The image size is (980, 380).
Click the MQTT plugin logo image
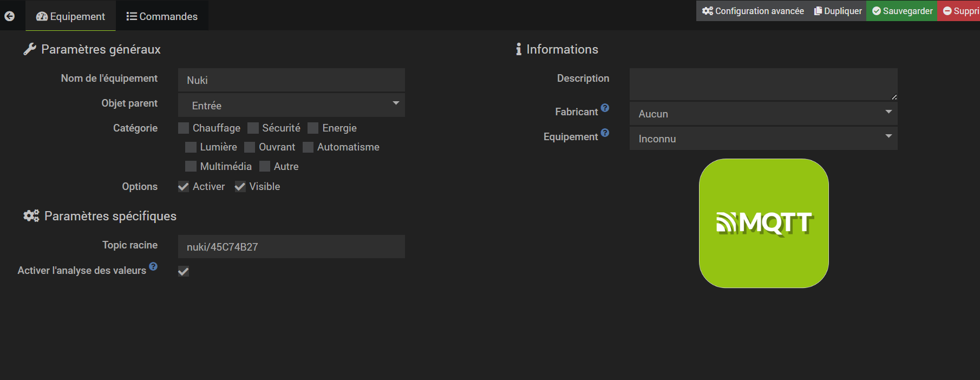(x=763, y=223)
